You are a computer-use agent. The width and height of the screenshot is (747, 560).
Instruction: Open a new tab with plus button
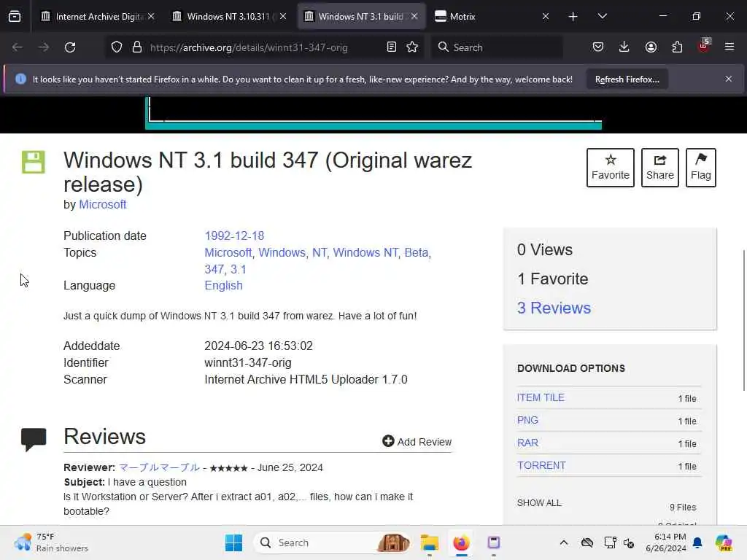(x=573, y=17)
